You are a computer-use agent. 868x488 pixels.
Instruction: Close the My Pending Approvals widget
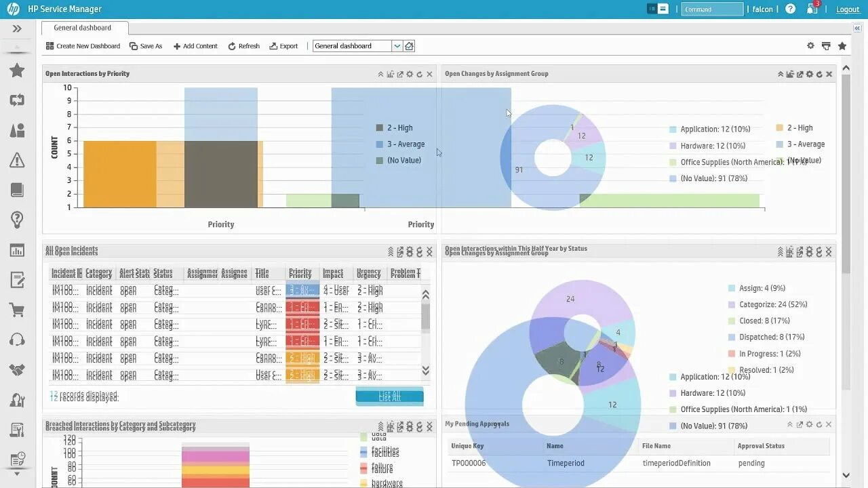tap(829, 424)
